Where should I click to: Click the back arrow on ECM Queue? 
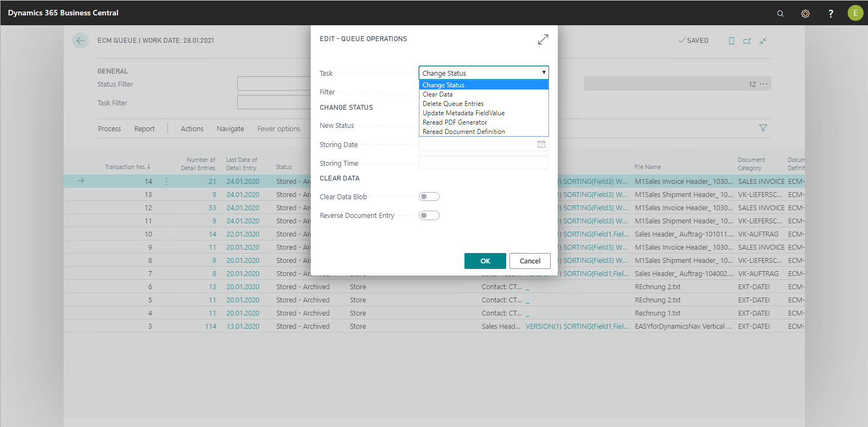click(x=80, y=41)
